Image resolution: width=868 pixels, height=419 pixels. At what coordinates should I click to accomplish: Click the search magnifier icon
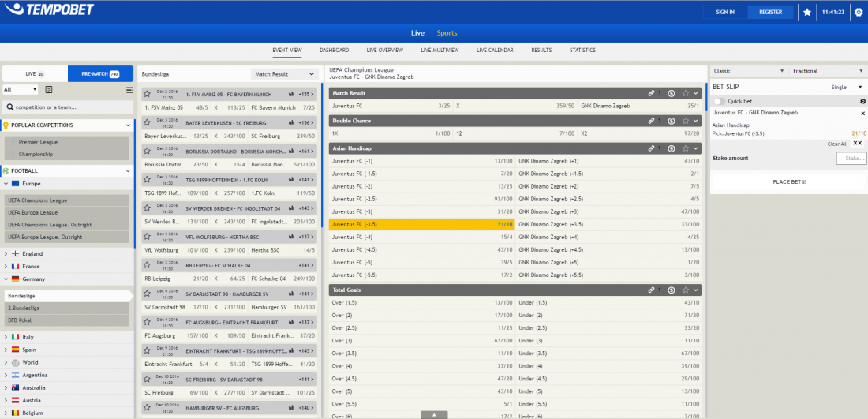10,107
